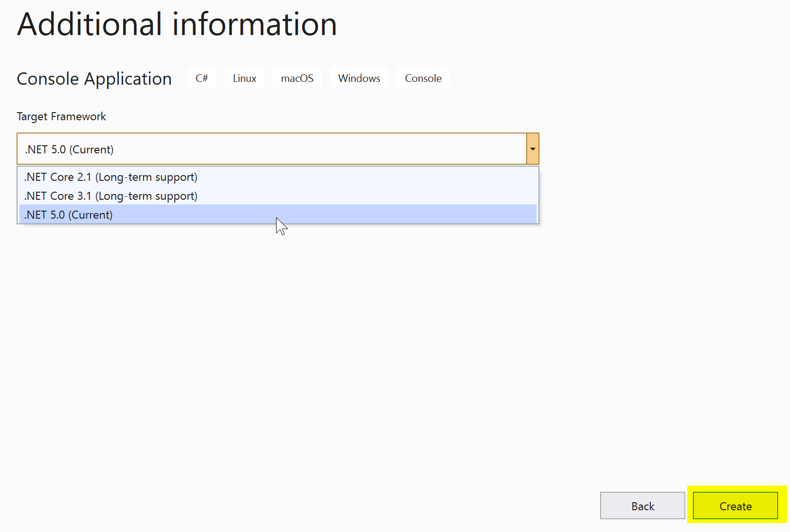Click the Target Framework label
This screenshot has height=532, width=790.
(61, 116)
